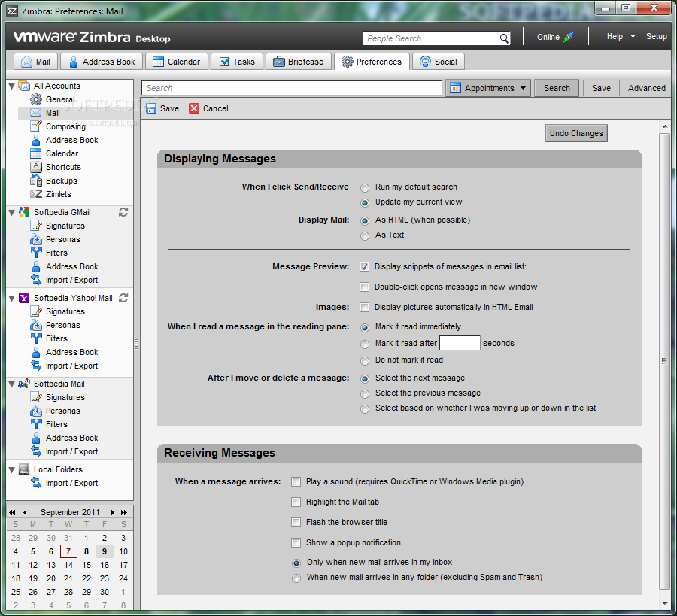Click the Search button
The image size is (677, 616).
557,88
